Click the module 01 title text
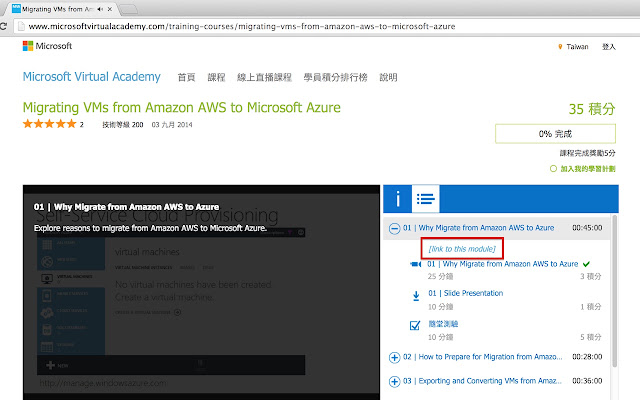640x400 pixels. coord(478,228)
